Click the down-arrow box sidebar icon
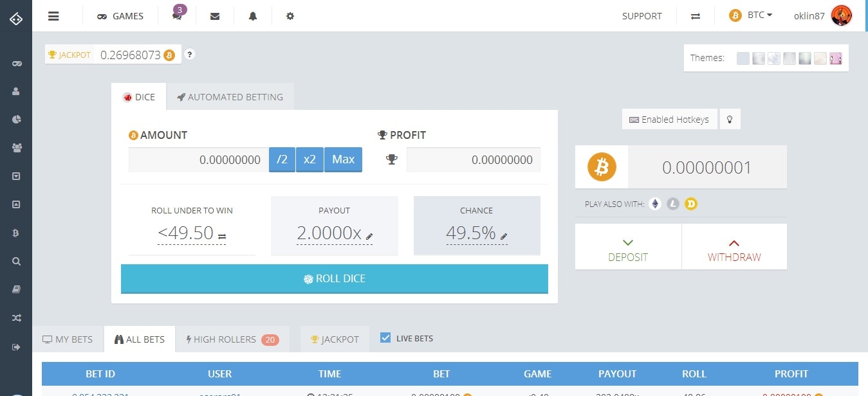The height and width of the screenshot is (396, 868). pos(16,176)
